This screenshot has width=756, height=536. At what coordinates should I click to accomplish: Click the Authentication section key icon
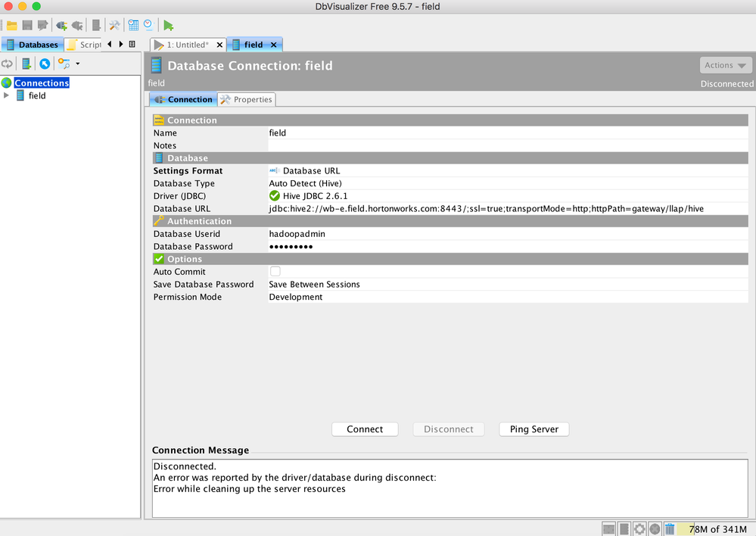point(159,221)
